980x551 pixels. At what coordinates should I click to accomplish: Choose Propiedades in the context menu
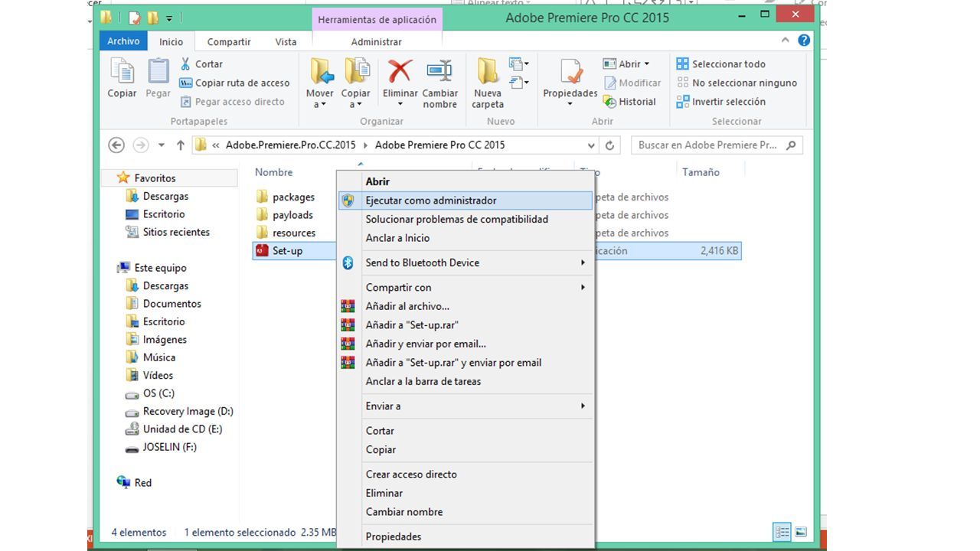465,536
